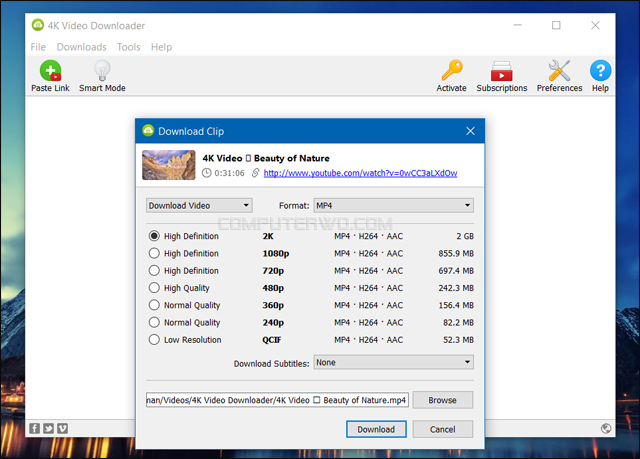Viewport: 640px width, 459px height.
Task: Click the 697.4 MB file size
Action: tap(456, 271)
